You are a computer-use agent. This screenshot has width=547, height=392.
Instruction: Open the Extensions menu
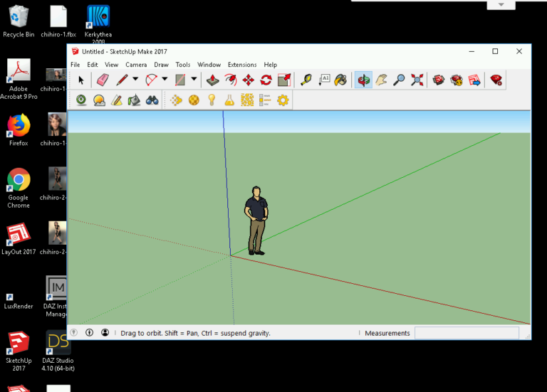point(242,65)
